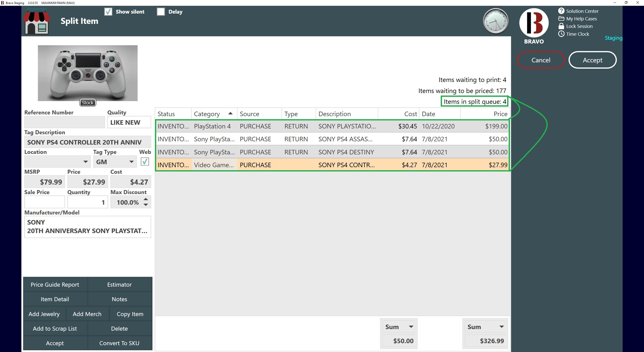Toggle the Show silent checkbox
This screenshot has height=352, width=644.
point(108,12)
